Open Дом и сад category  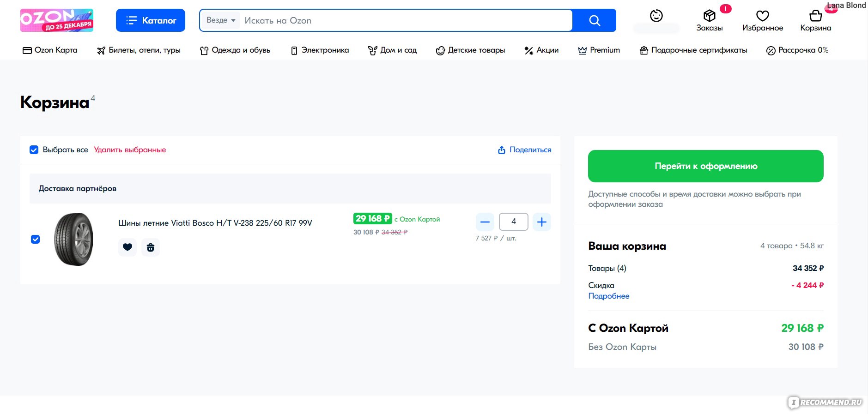[392, 50]
